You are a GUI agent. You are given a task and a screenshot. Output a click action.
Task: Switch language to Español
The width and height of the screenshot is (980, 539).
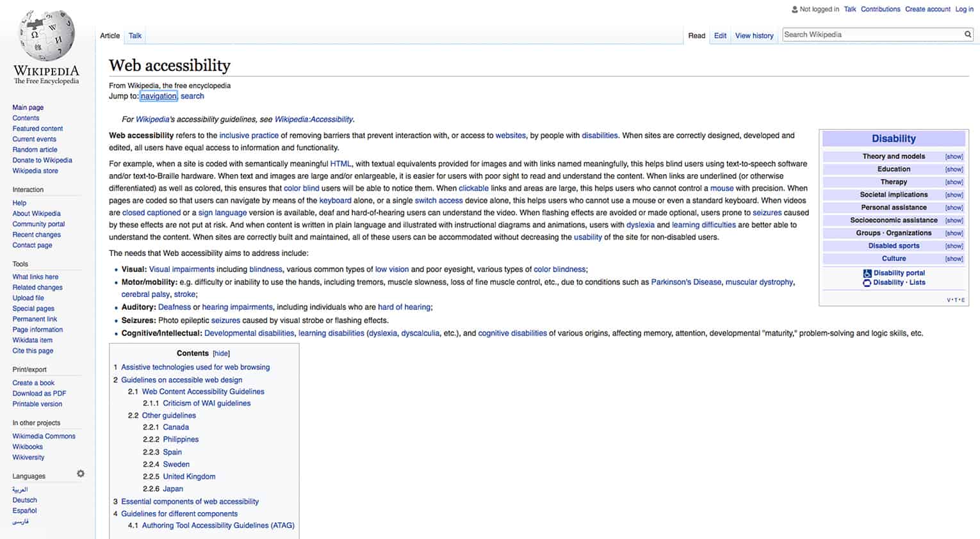point(24,511)
